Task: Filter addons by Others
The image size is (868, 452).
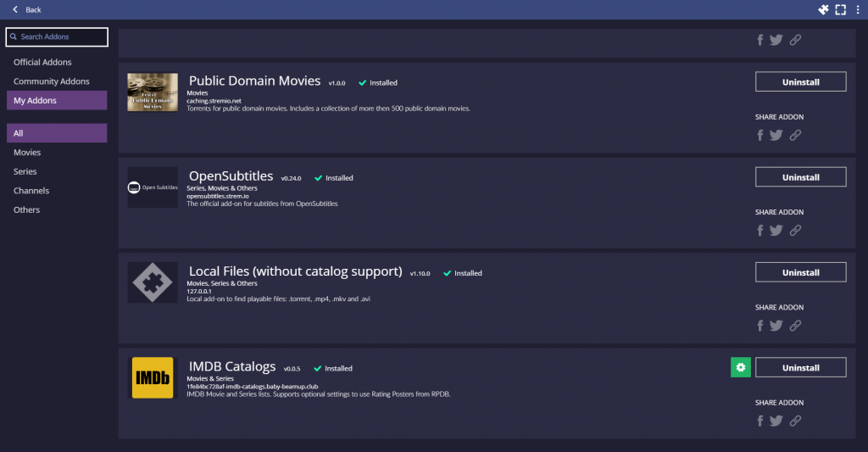Action: click(57, 210)
